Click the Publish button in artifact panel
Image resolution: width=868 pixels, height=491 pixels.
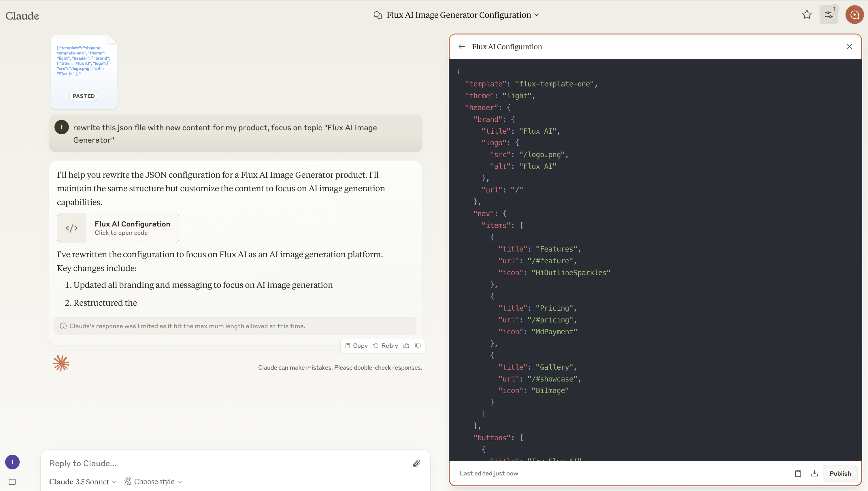point(840,473)
